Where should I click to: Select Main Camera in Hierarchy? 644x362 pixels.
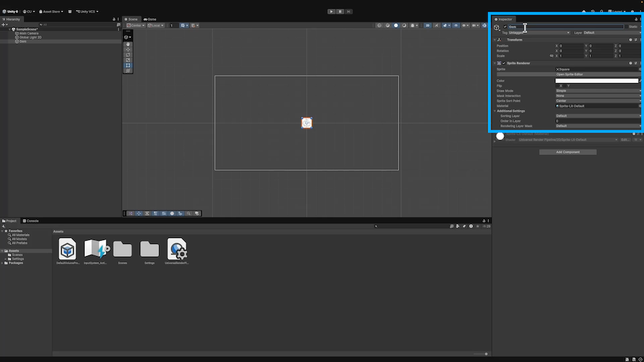(x=29, y=34)
